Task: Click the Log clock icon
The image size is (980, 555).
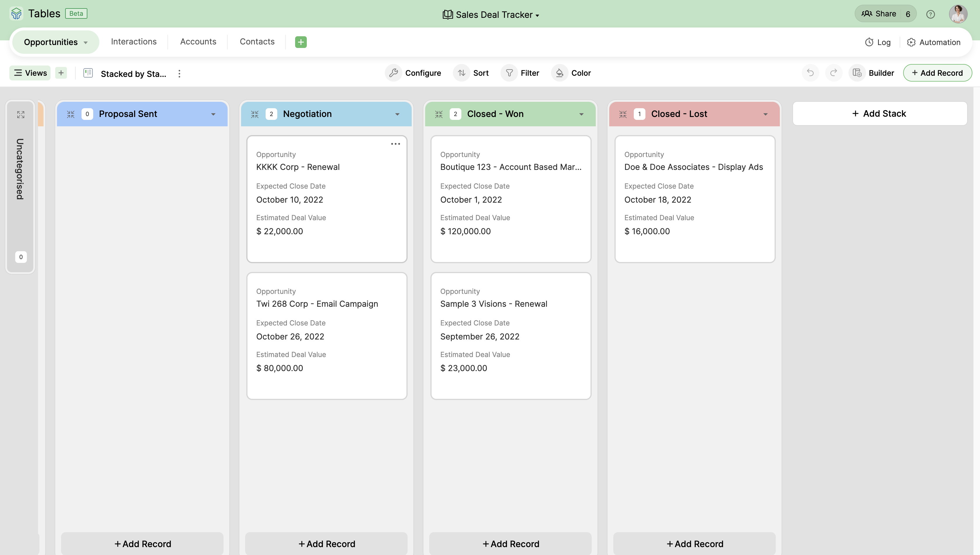Action: (869, 42)
